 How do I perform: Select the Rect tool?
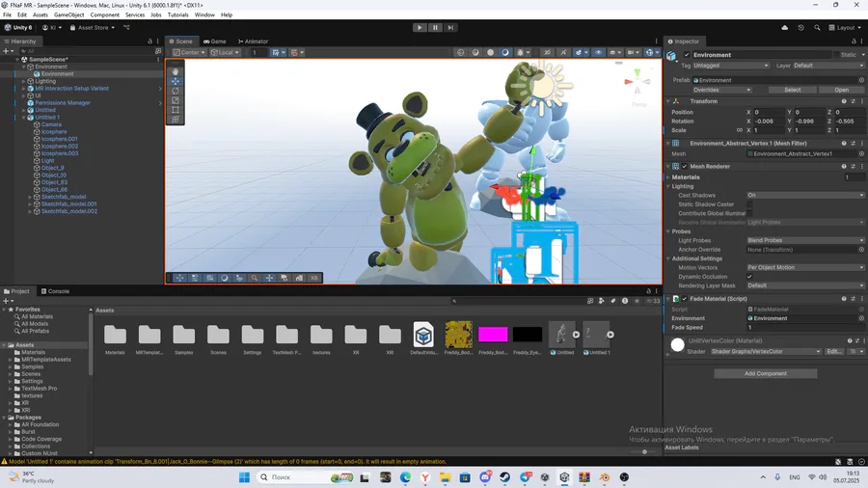(x=176, y=110)
